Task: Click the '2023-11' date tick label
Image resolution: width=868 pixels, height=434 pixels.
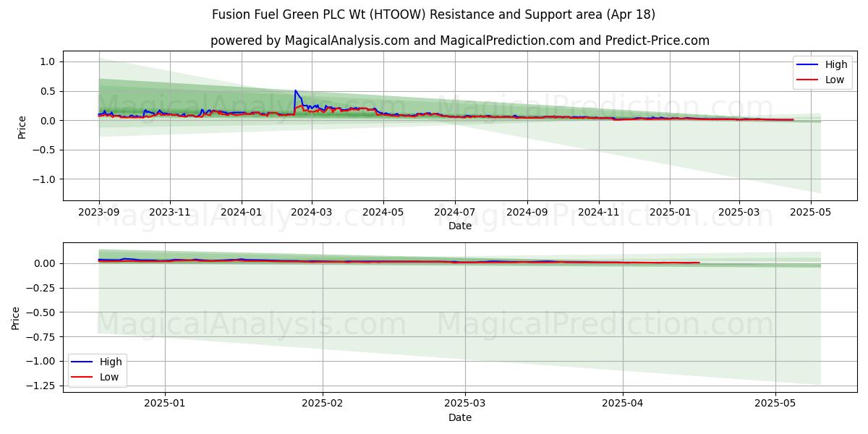Action: tap(170, 212)
